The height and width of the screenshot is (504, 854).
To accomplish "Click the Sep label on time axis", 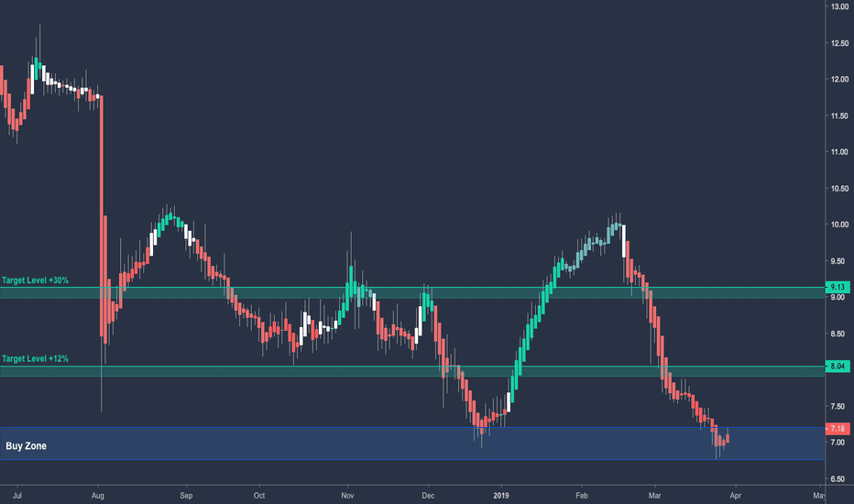I will (x=186, y=496).
